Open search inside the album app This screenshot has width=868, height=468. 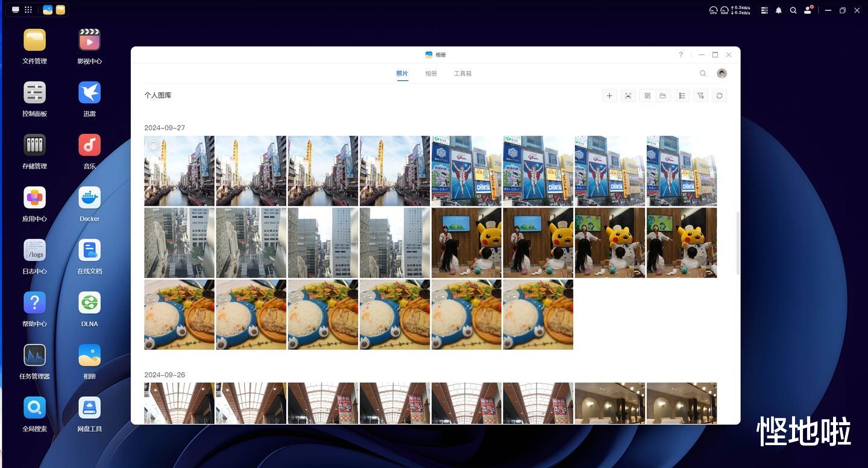coord(703,74)
